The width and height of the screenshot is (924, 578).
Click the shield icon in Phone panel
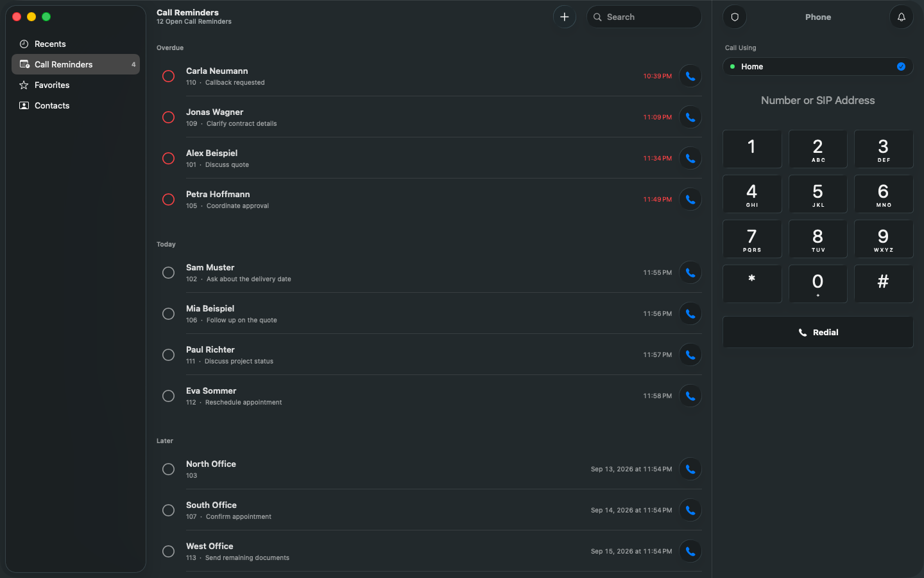coord(735,17)
